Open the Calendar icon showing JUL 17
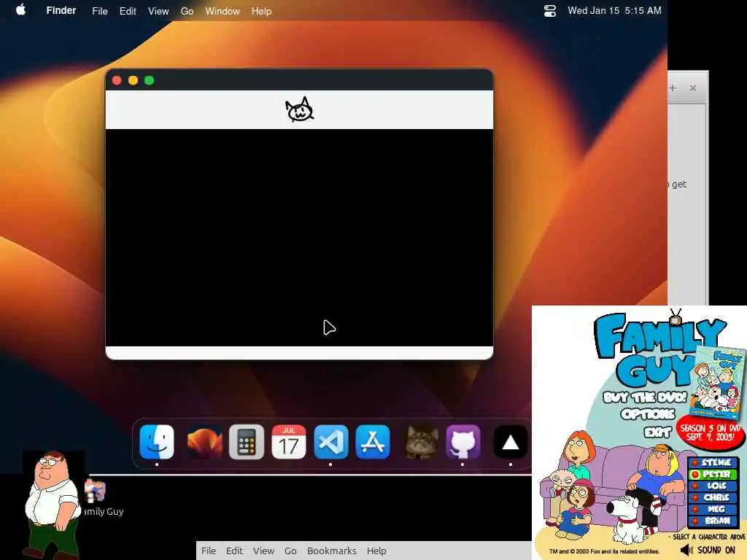 tap(289, 441)
